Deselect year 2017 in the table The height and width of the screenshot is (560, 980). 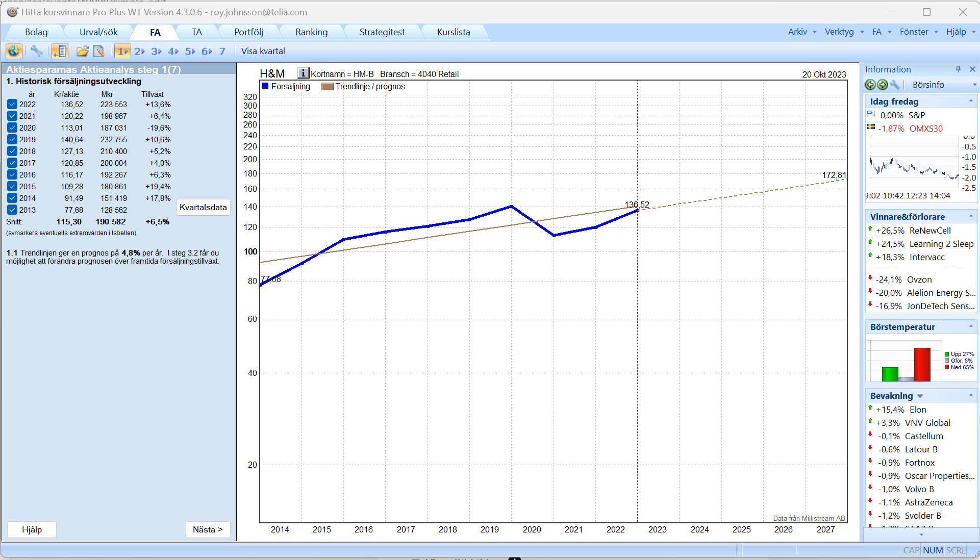[x=12, y=163]
